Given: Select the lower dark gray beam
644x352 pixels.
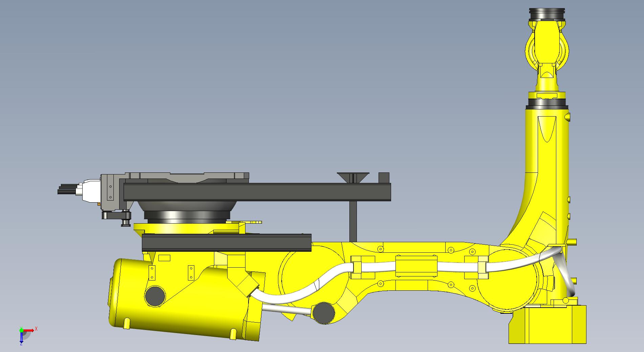Looking at the screenshot, I should 227,243.
